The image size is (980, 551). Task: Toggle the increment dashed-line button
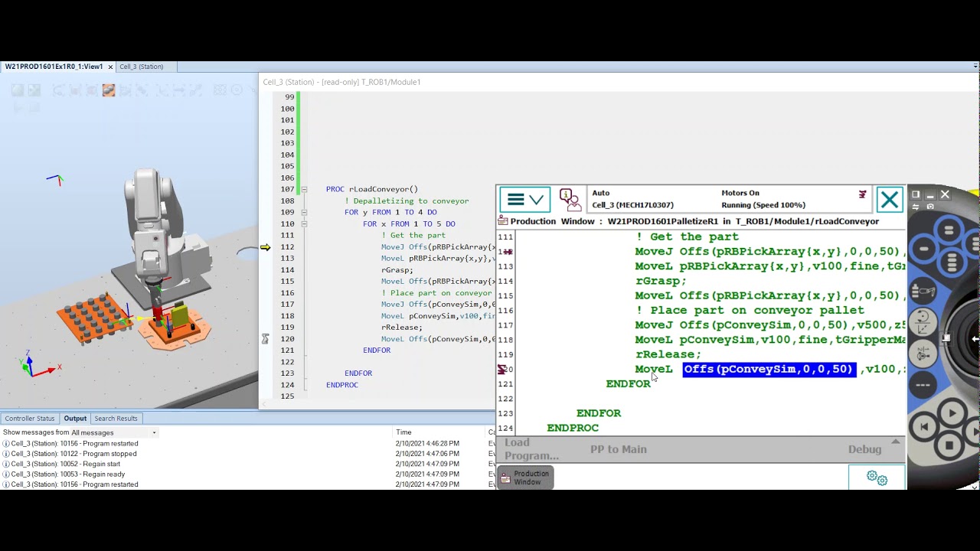[x=923, y=383]
